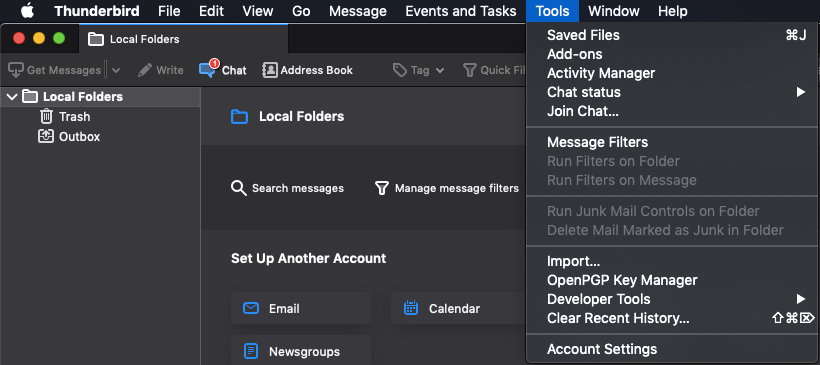Collapse the Local Folders tree

tap(13, 97)
